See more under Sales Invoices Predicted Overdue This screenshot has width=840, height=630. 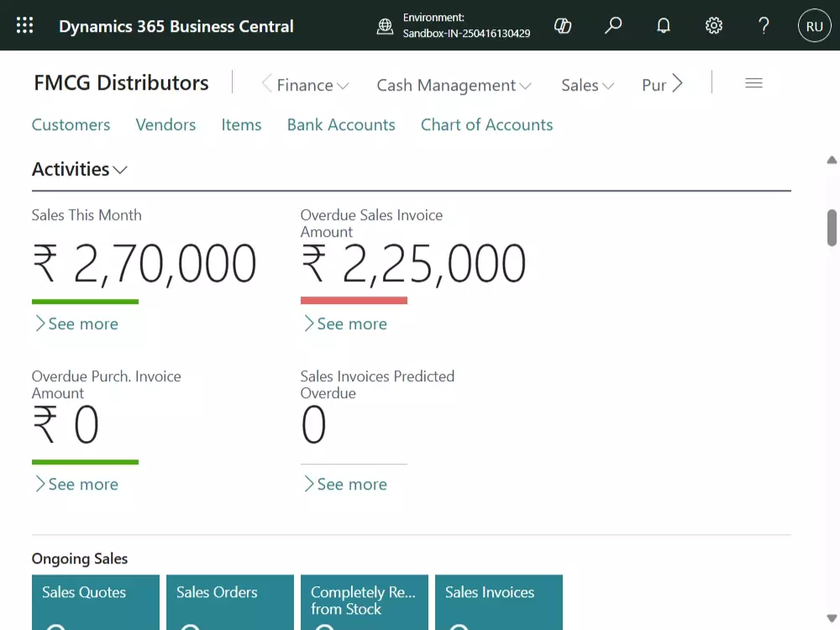(x=345, y=485)
